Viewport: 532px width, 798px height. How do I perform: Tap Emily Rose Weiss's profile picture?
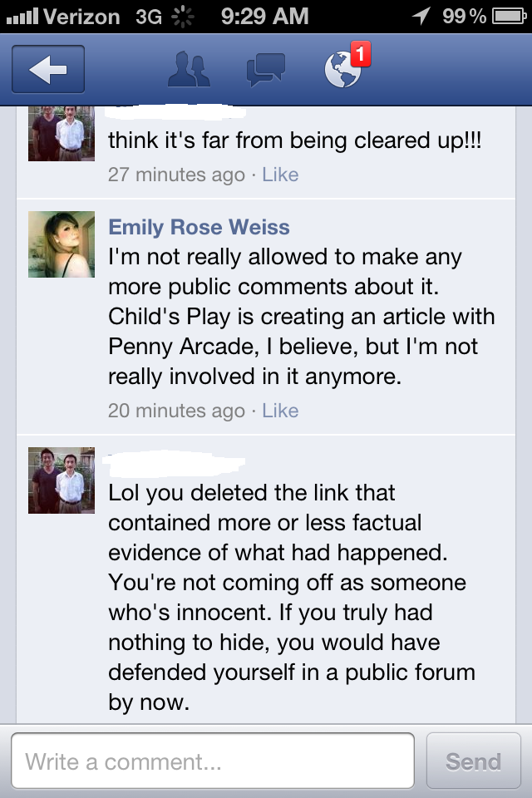pyautogui.click(x=62, y=244)
